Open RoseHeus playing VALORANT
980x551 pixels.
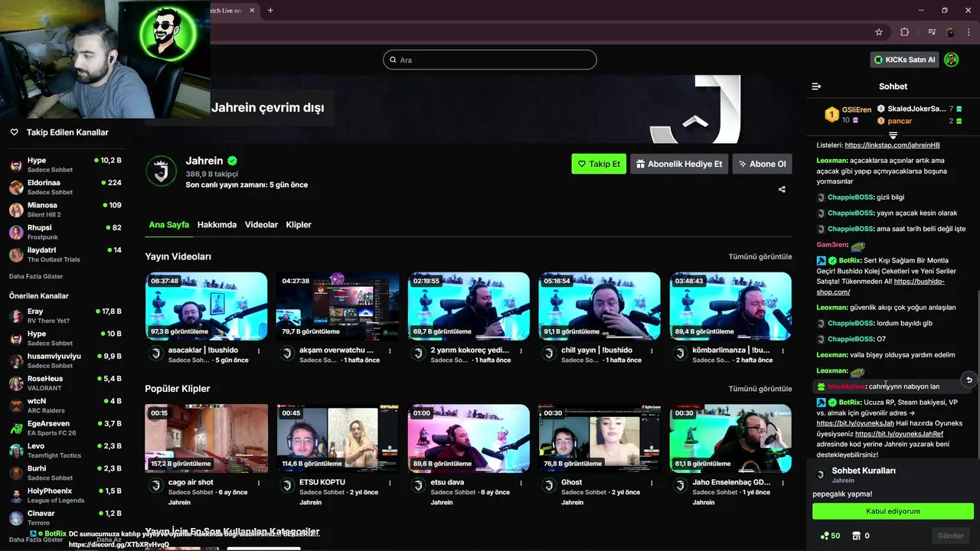click(65, 383)
